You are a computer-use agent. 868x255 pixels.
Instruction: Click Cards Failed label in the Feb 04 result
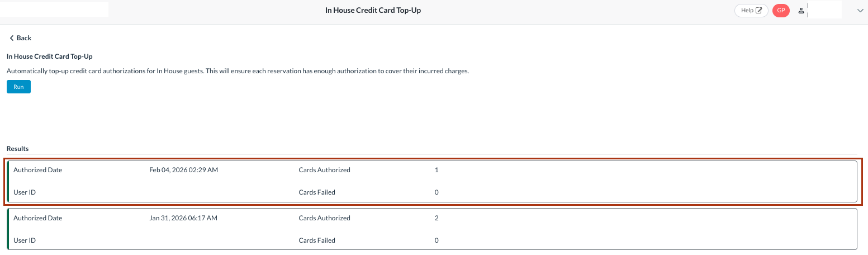[x=317, y=192]
